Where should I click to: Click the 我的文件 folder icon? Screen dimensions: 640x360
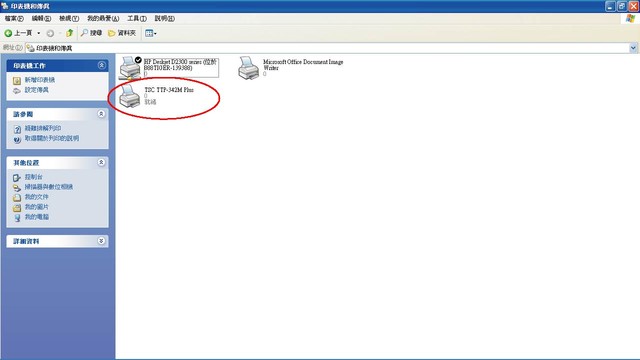17,198
